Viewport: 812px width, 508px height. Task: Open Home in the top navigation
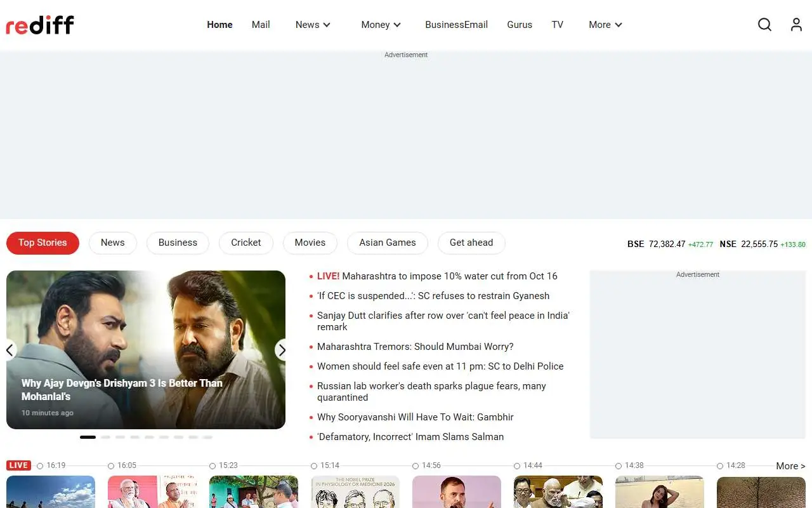[x=219, y=25]
